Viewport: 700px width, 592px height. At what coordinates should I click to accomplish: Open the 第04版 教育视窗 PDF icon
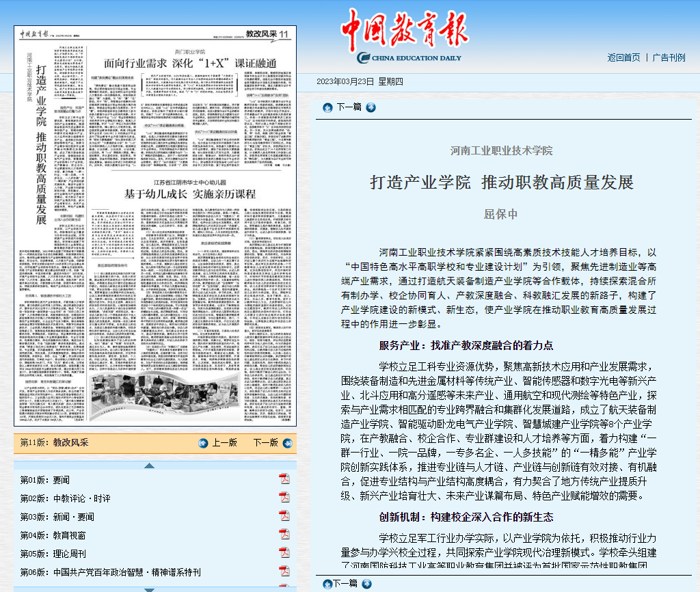[284, 535]
